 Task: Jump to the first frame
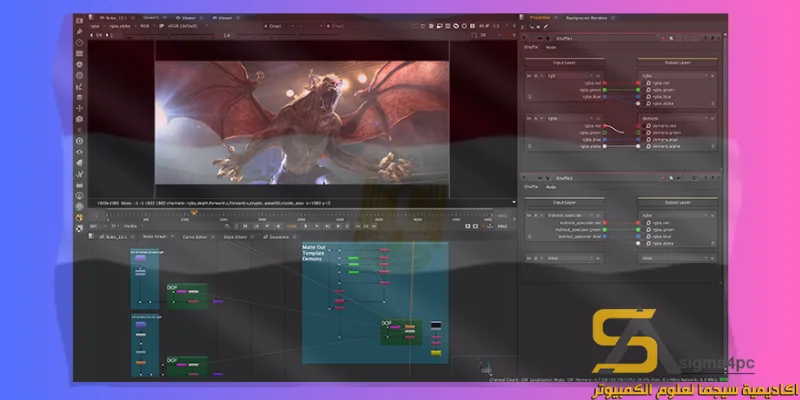pyautogui.click(x=245, y=226)
